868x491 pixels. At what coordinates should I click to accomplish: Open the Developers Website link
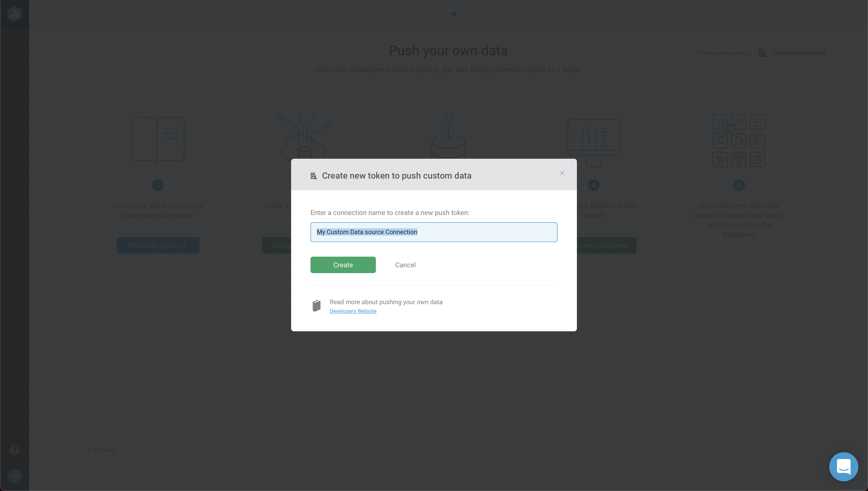click(x=353, y=311)
